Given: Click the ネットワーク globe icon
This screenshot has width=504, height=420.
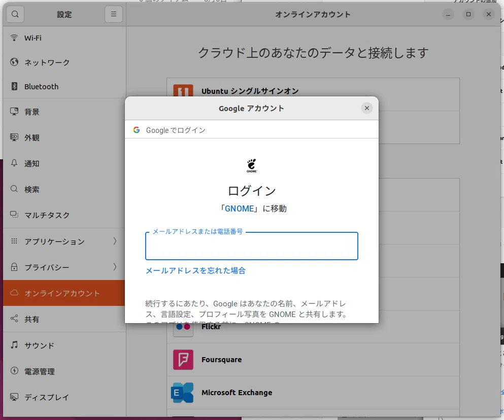Looking at the screenshot, I should point(14,62).
